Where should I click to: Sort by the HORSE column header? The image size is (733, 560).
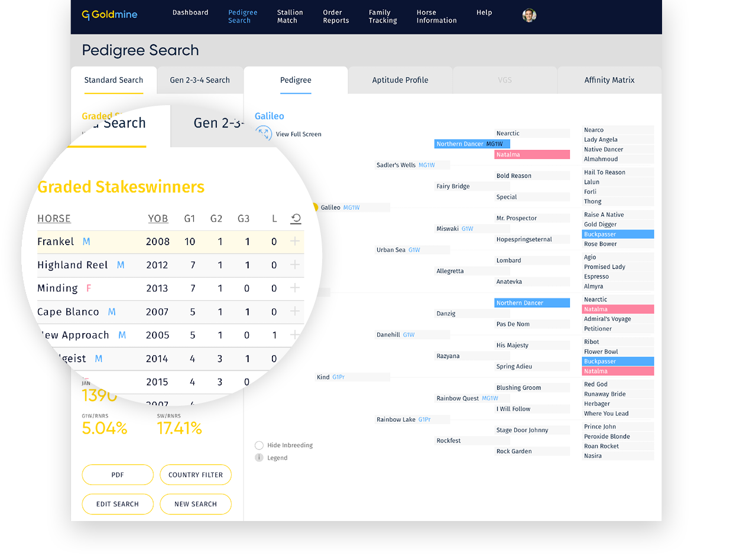point(54,219)
